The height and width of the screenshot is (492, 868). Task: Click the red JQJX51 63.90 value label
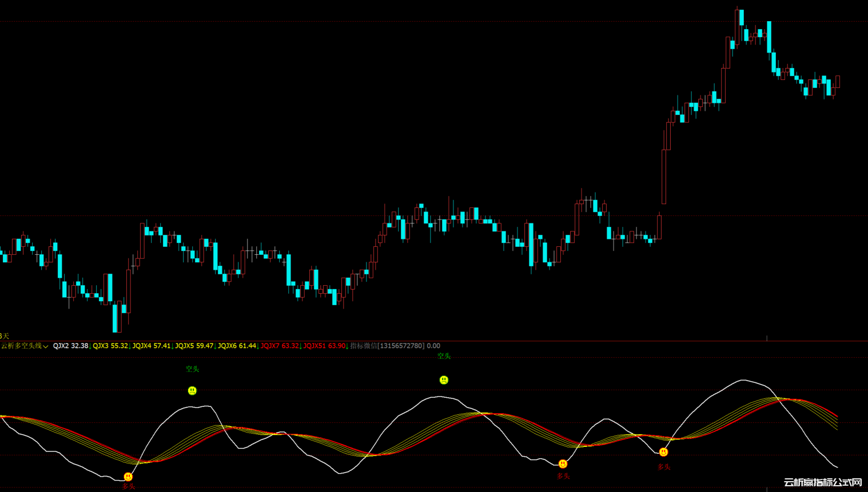point(324,346)
